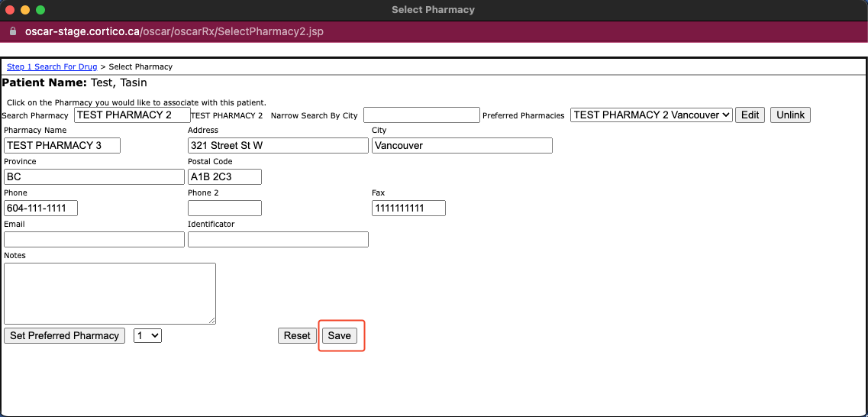Open the Step 1 Search For Drug link
Image resolution: width=868 pixels, height=417 pixels.
52,66
